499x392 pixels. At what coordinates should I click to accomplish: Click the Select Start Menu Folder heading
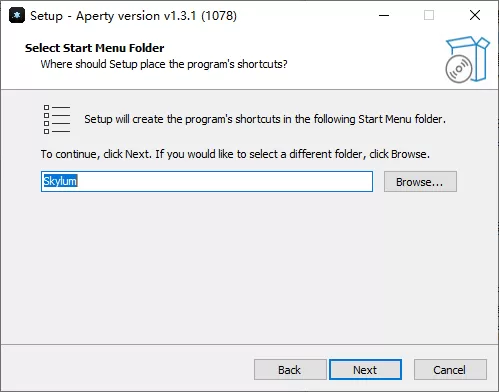click(95, 48)
